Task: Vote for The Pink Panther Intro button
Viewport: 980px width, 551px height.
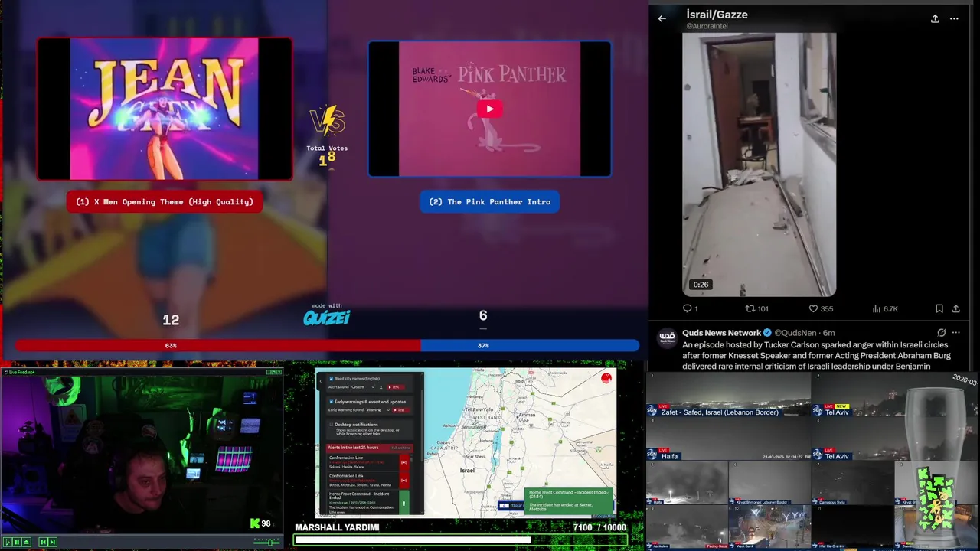Action: coord(490,202)
